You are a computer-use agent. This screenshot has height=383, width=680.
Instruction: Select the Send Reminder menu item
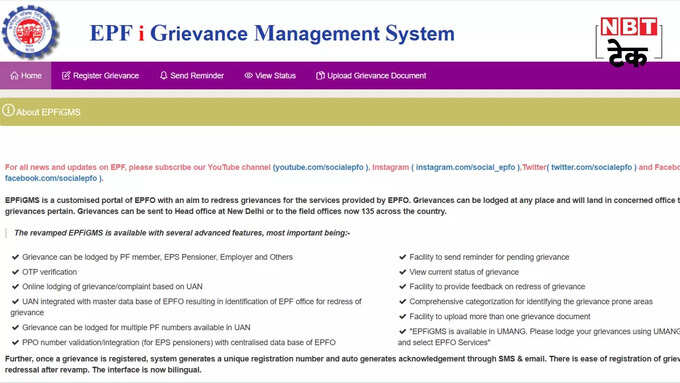point(192,75)
